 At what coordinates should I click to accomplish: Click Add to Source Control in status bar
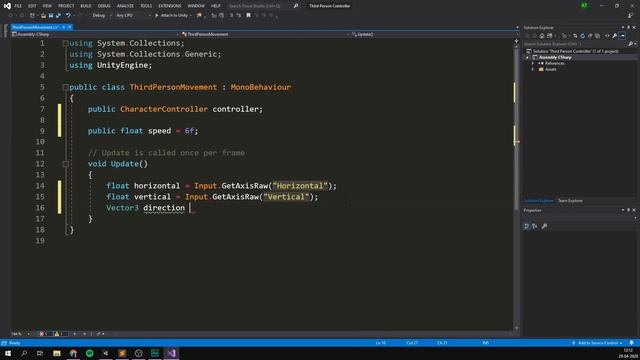tap(597, 343)
